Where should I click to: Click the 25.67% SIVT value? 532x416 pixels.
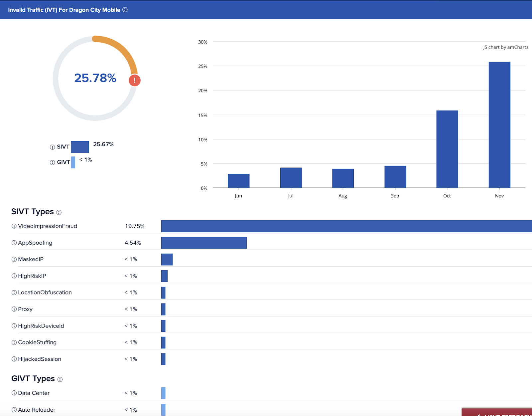click(103, 144)
